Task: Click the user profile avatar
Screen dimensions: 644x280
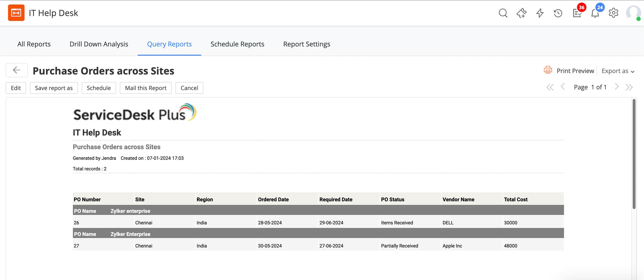Action: click(633, 12)
